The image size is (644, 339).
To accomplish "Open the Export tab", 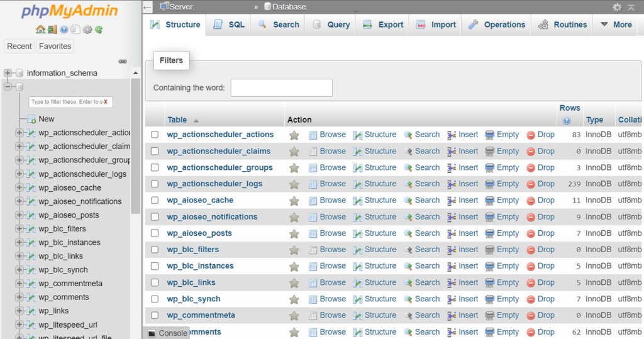I will 383,25.
